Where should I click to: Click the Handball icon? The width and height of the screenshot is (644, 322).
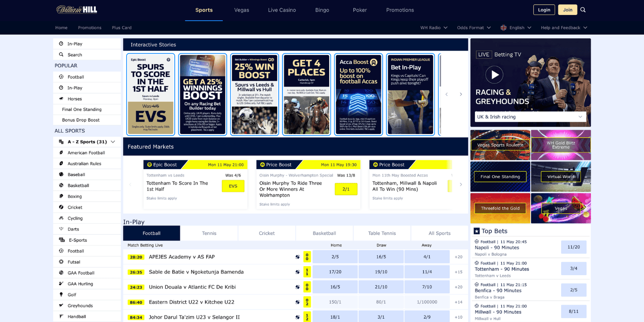[x=61, y=316]
